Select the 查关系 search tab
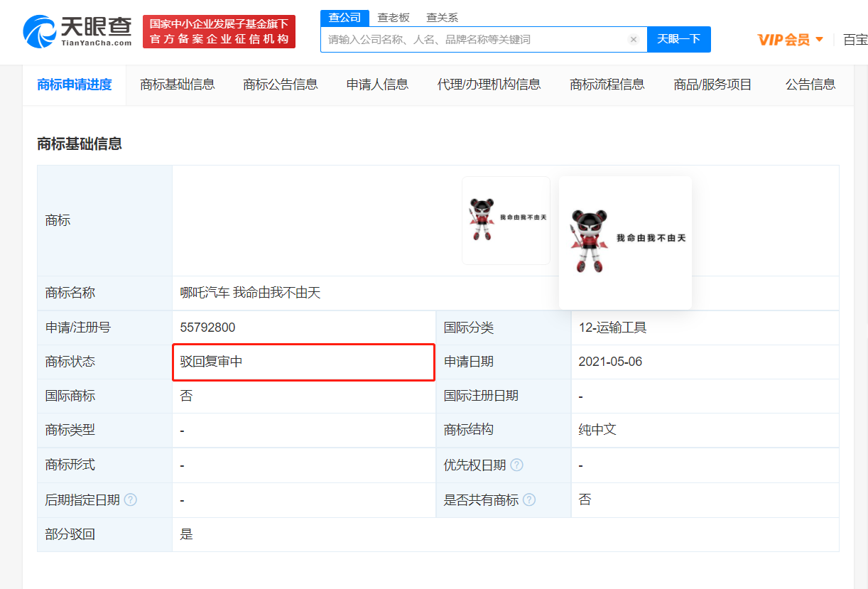 click(x=442, y=18)
